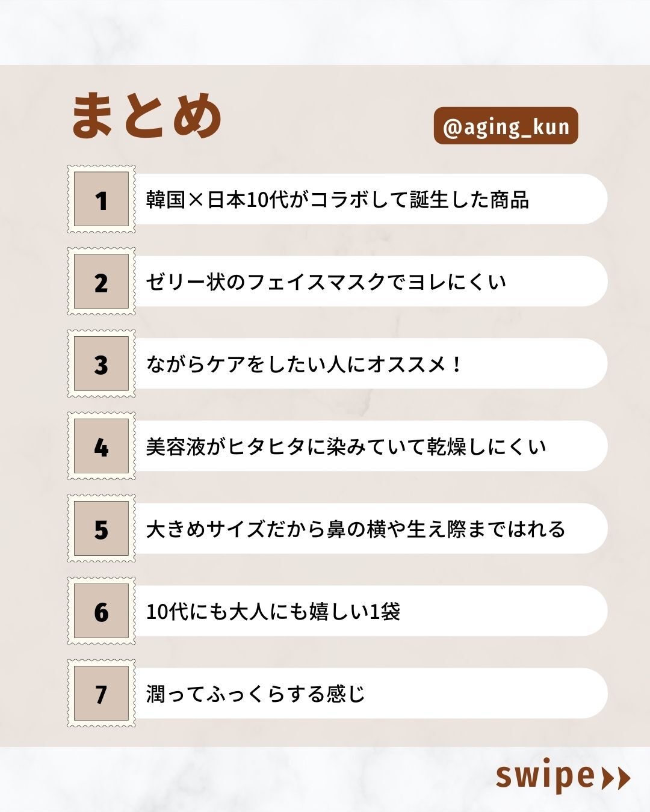This screenshot has height=812, width=650.
Task: Click the まとめ heading
Action: 147,115
